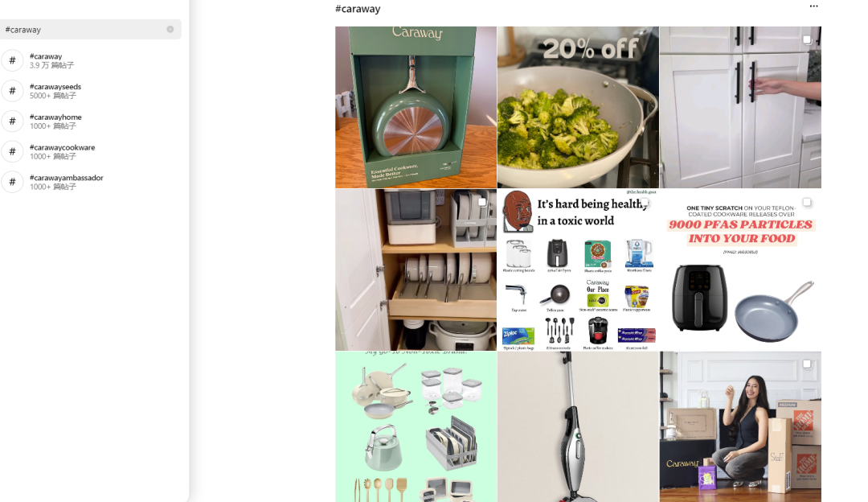Click hash icon beside #caraway suggestion

click(x=12, y=60)
